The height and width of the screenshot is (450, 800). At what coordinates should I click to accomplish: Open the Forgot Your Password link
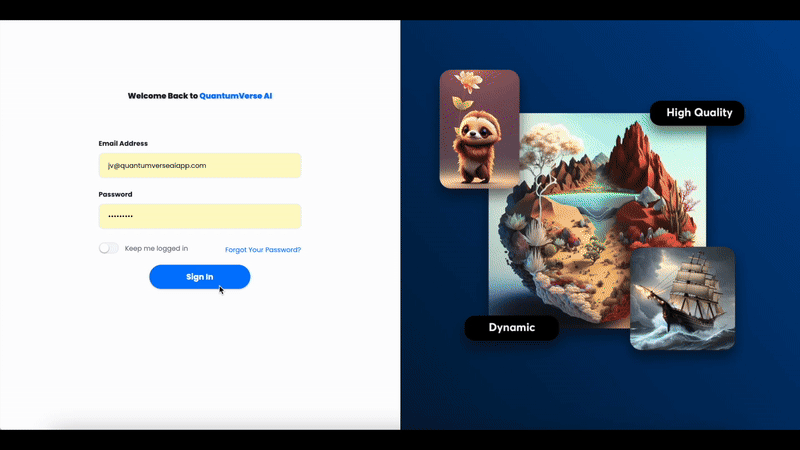coord(263,249)
